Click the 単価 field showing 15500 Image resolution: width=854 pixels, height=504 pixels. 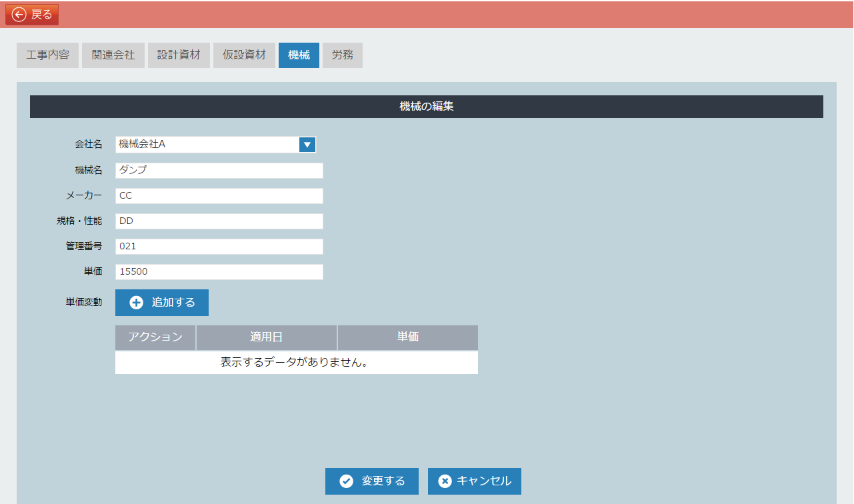(x=219, y=272)
